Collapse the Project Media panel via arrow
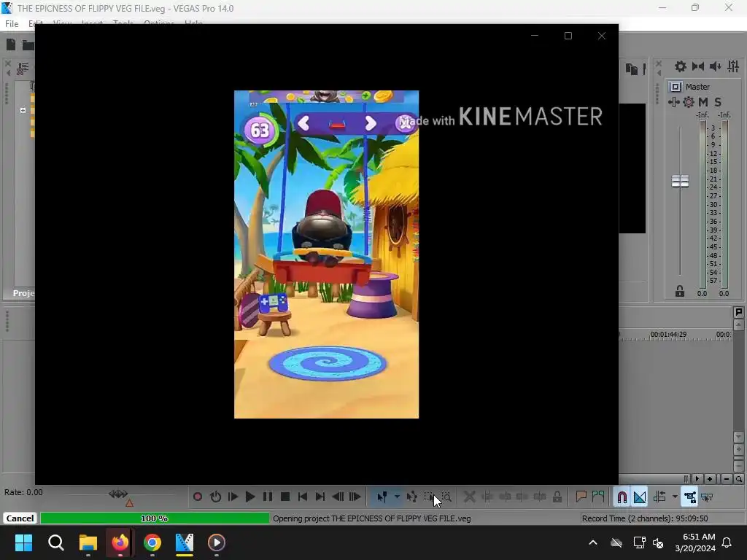This screenshot has width=747, height=560. point(8,73)
